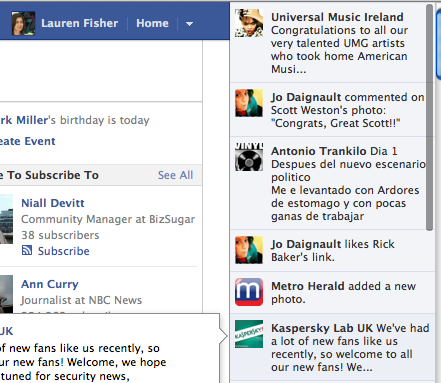Open Jo Daignault commented on photo story
The height and width of the screenshot is (383, 441).
click(332, 110)
